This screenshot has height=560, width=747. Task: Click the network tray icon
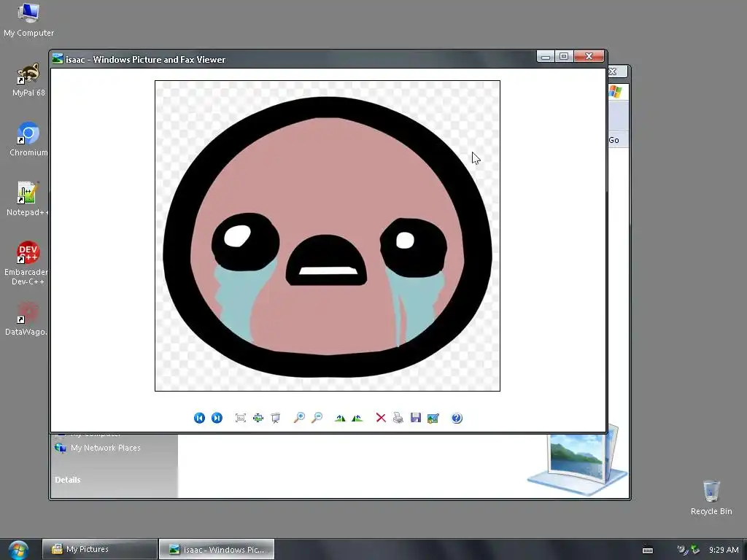695,550
